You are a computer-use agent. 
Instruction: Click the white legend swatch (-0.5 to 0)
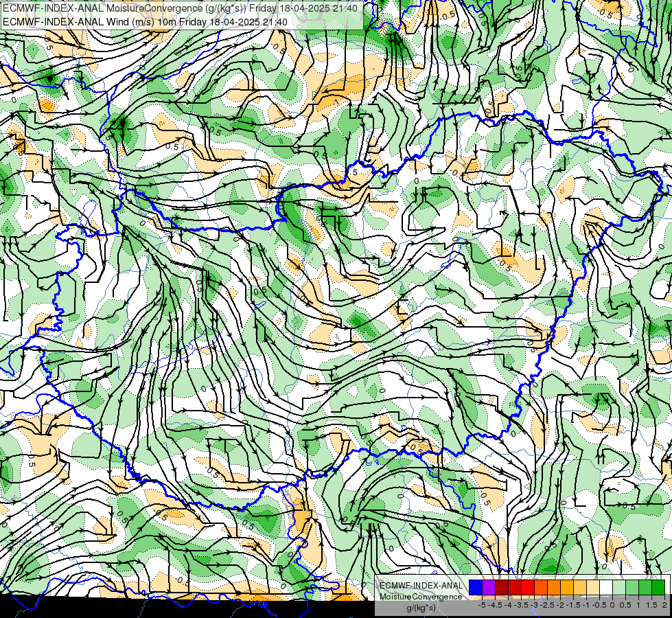[606, 587]
